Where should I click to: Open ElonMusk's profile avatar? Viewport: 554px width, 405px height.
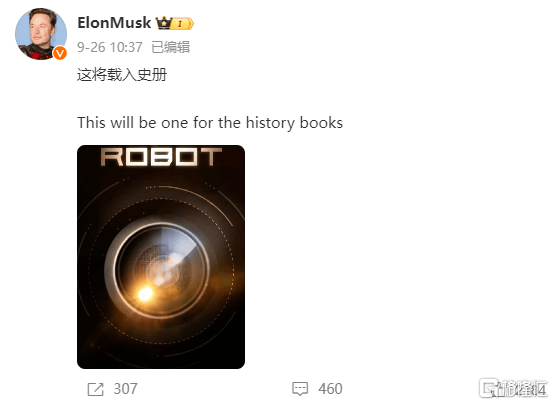click(x=41, y=34)
